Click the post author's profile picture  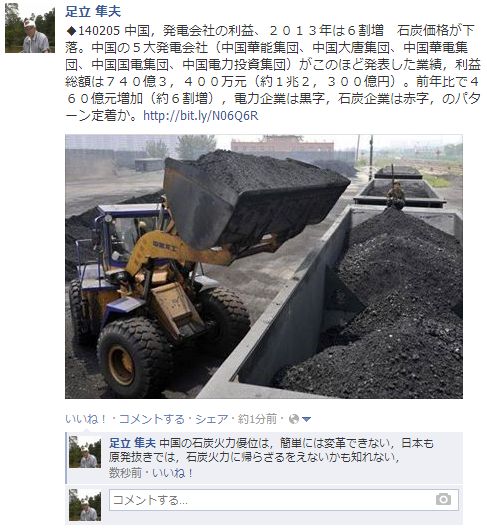[x=30, y=28]
